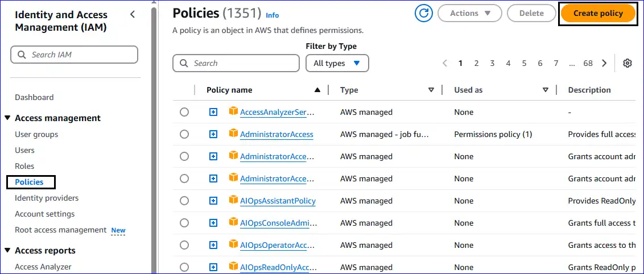
Task: Open Access Analyzer in the sidebar
Action: 43,267
